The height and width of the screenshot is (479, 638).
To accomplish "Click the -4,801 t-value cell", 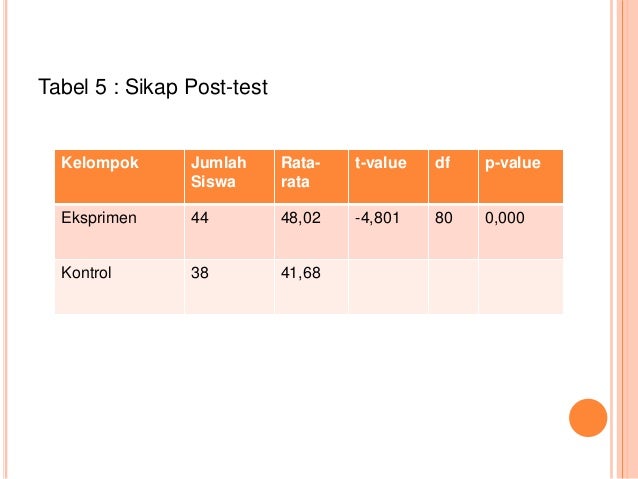I will coord(388,232).
